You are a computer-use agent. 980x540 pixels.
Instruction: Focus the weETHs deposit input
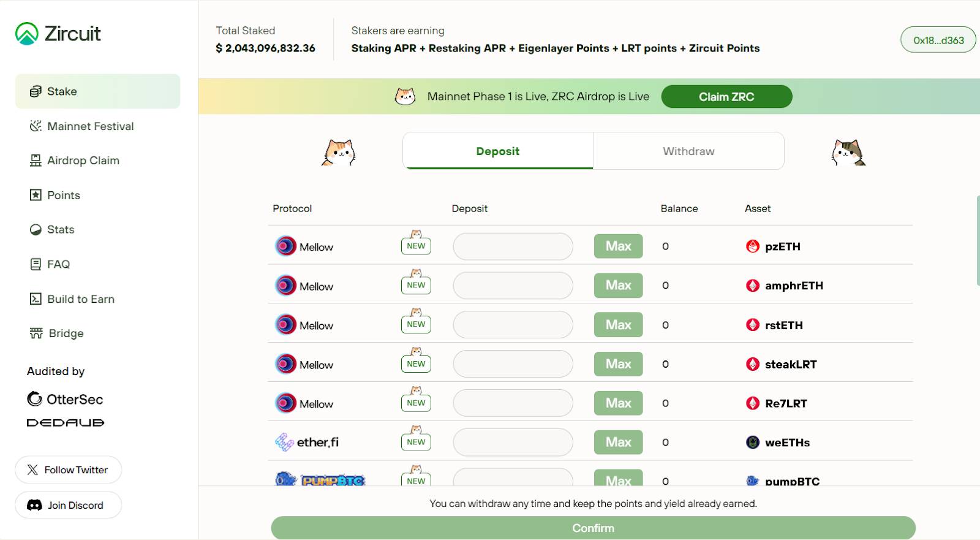point(513,443)
